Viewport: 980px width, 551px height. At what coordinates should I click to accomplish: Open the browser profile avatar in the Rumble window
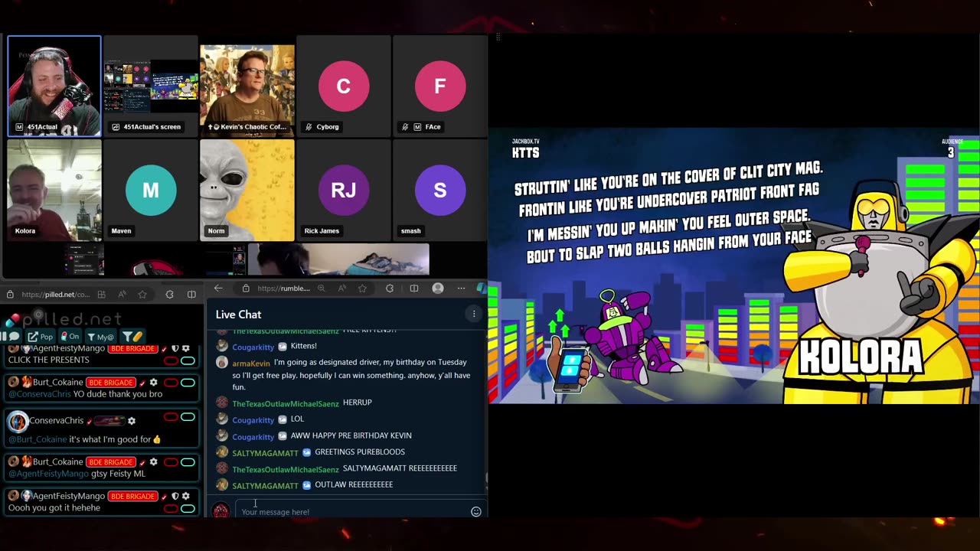(x=438, y=289)
